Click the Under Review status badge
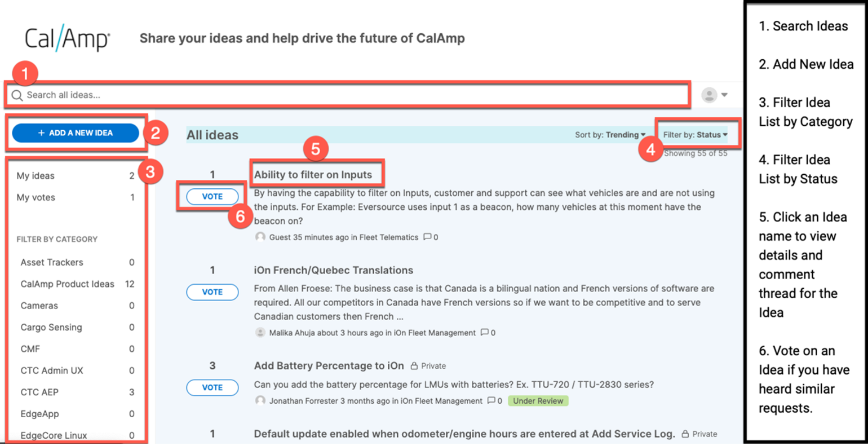 click(x=538, y=401)
